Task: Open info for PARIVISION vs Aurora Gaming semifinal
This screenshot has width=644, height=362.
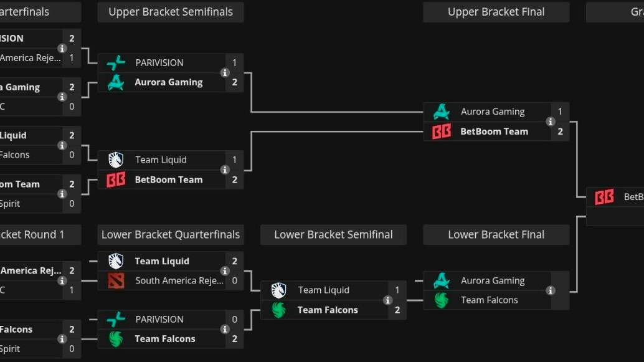Action: click(225, 73)
